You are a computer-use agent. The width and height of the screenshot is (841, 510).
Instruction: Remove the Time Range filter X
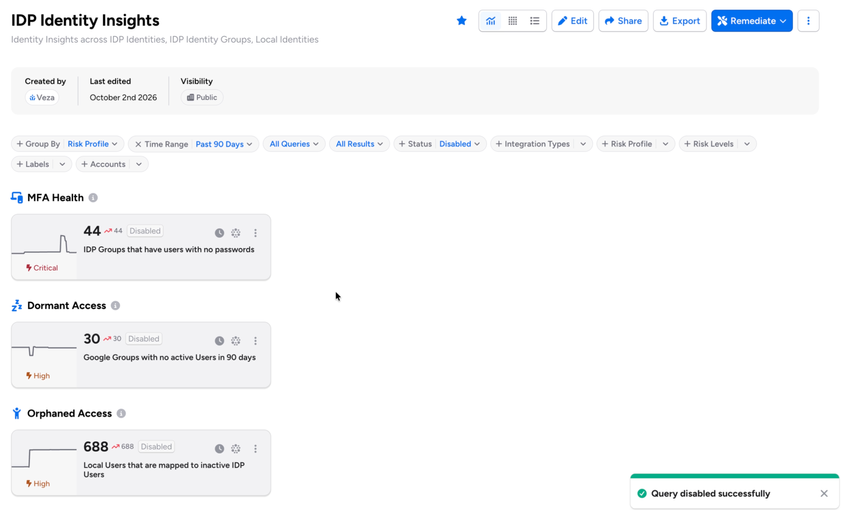point(138,144)
